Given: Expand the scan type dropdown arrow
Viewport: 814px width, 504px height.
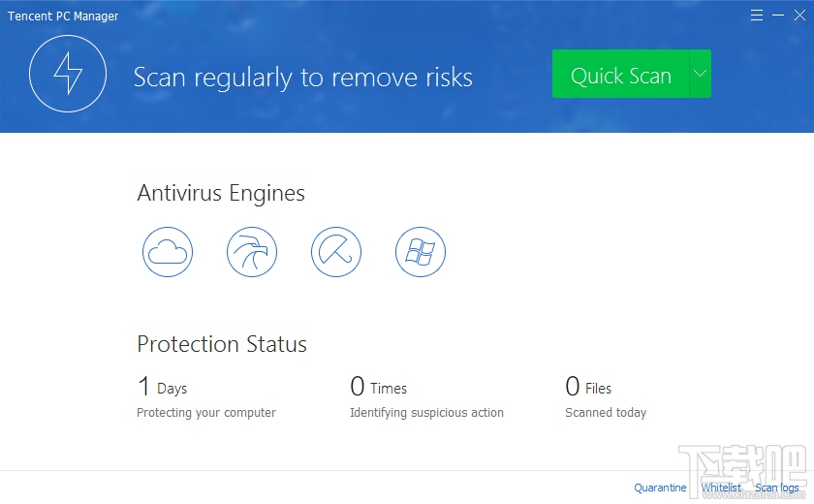Looking at the screenshot, I should [x=701, y=75].
